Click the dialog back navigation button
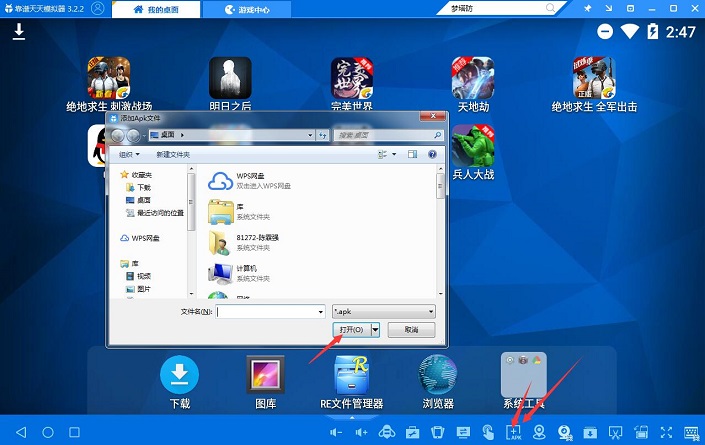This screenshot has height=445, width=705. (x=118, y=135)
